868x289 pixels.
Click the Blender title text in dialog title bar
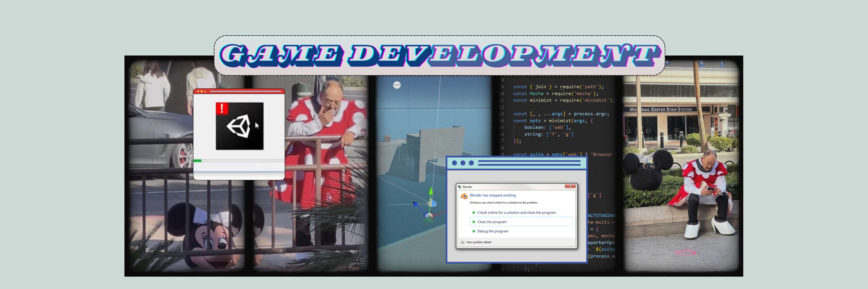pyautogui.click(x=467, y=187)
